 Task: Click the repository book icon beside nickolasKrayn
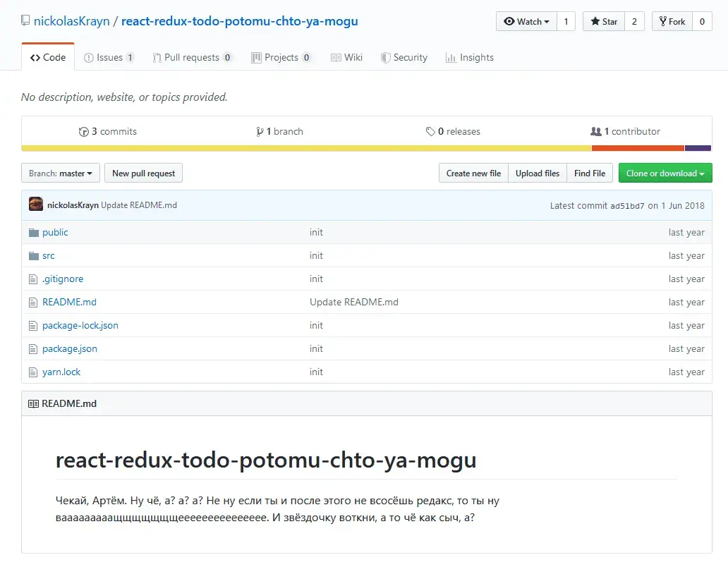(x=25, y=20)
